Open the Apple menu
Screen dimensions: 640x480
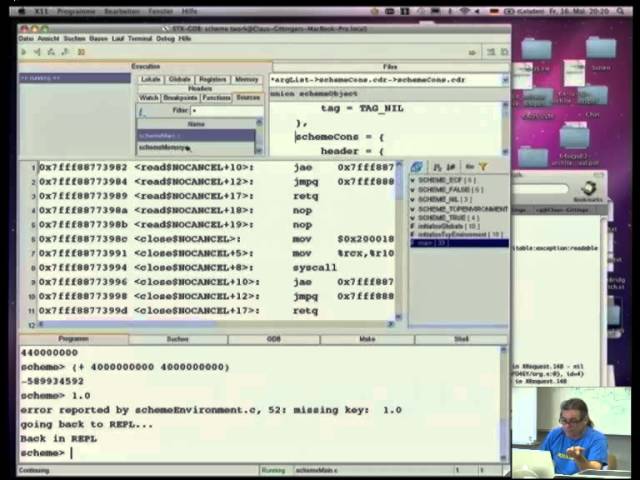pyautogui.click(x=22, y=11)
